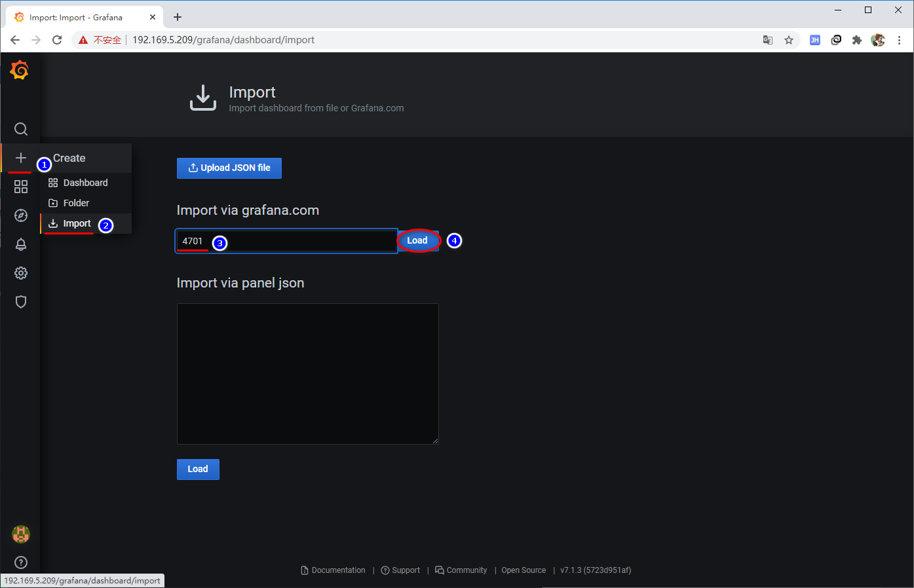Viewport: 914px width, 588px height.
Task: Click Load next to the grafana.com ID field
Action: (x=417, y=240)
